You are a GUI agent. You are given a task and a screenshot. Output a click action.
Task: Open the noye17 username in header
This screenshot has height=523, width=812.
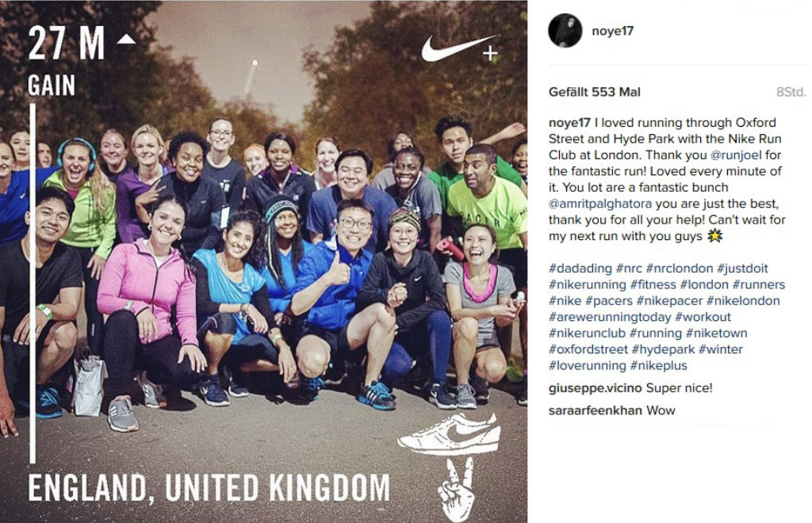click(x=613, y=31)
